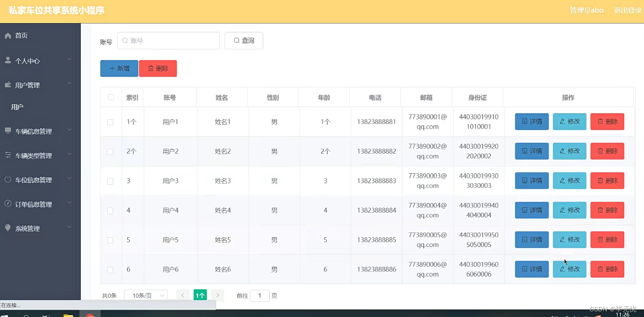
Task: Tick the checkbox for 用户4 row
Action: 110,211
